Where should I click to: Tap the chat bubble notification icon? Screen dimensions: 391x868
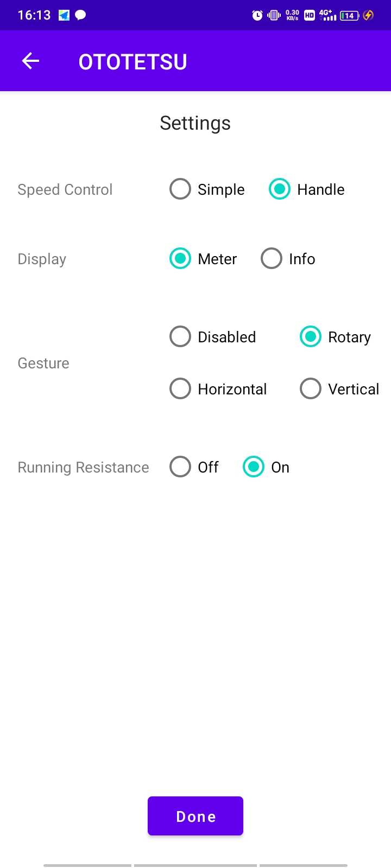pyautogui.click(x=80, y=15)
